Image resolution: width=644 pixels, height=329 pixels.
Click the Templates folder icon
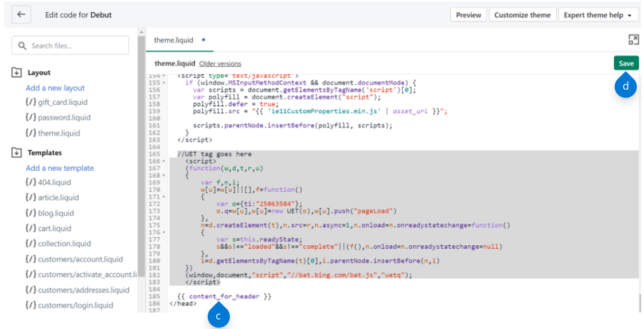pos(16,153)
